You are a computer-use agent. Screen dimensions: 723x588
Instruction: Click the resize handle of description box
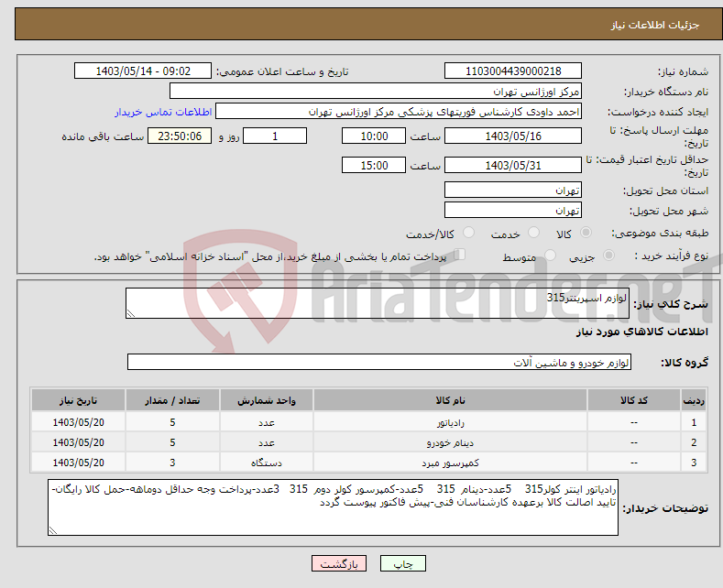click(x=131, y=314)
